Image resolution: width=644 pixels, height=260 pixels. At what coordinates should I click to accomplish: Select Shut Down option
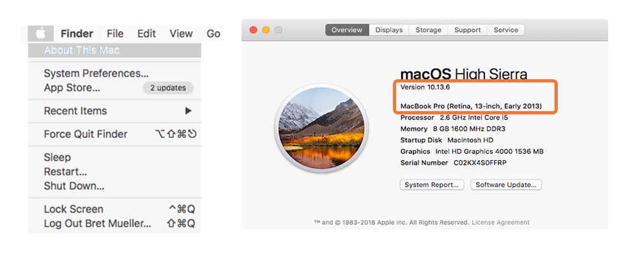114,186
